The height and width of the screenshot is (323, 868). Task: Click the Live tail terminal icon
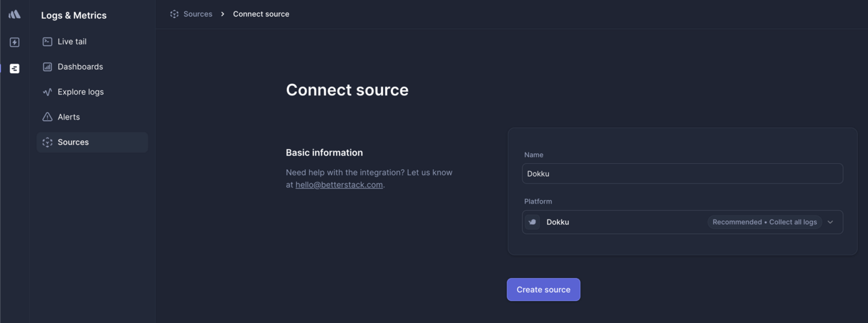[x=47, y=42]
